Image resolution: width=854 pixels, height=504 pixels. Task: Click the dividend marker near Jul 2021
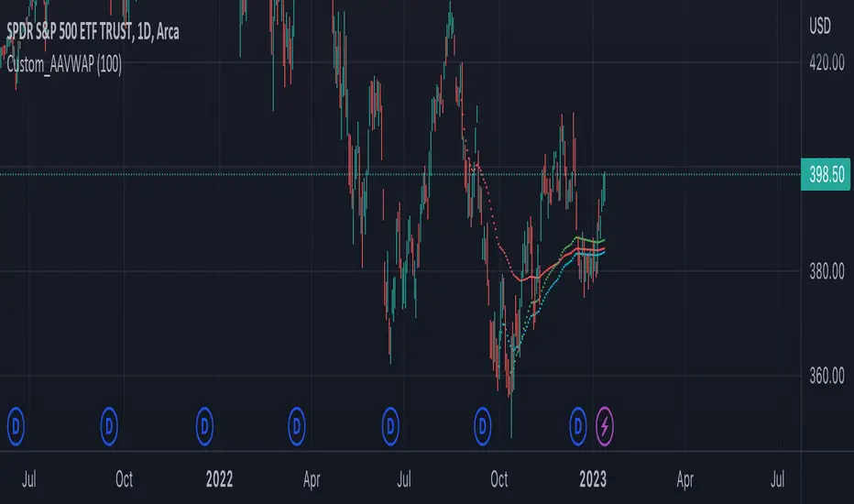[16, 426]
